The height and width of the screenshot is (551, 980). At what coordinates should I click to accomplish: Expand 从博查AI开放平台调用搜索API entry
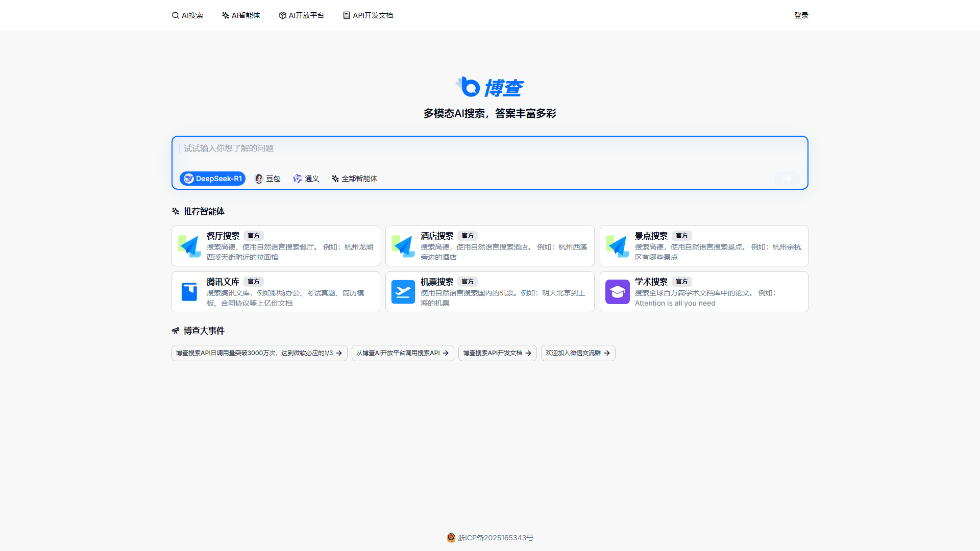(402, 353)
